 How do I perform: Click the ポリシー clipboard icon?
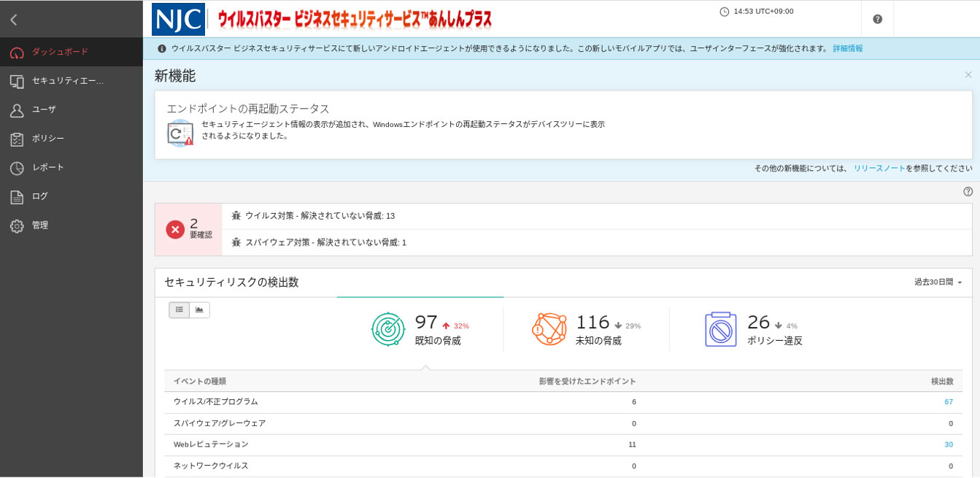click(x=17, y=139)
